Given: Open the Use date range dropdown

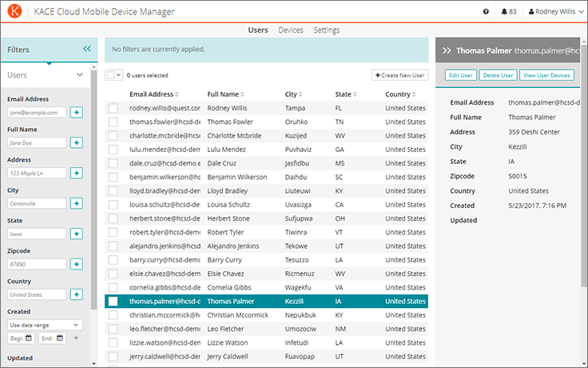Looking at the screenshot, I should tap(45, 325).
